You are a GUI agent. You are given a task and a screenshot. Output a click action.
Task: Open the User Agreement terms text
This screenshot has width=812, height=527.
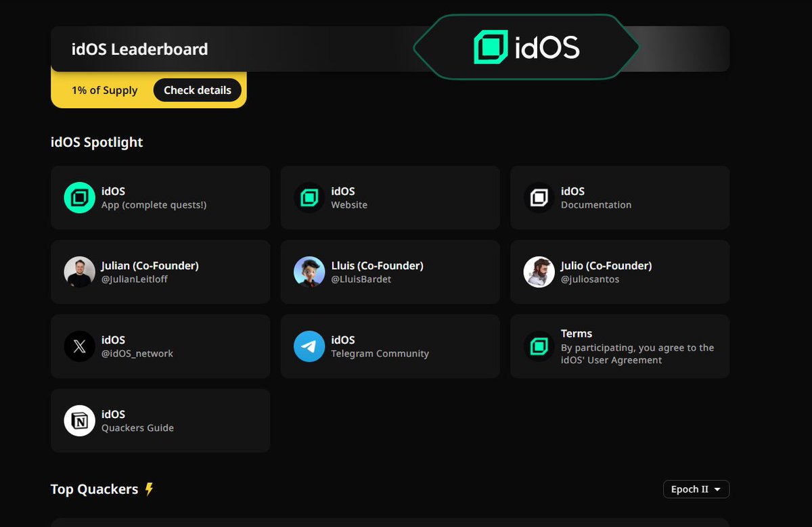click(637, 354)
